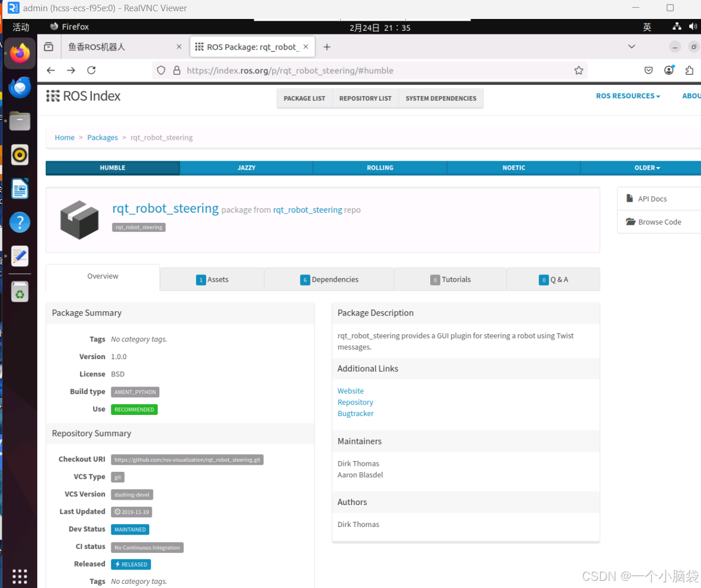This screenshot has height=588, width=701.
Task: View site security padlock info
Action: pyautogui.click(x=177, y=70)
